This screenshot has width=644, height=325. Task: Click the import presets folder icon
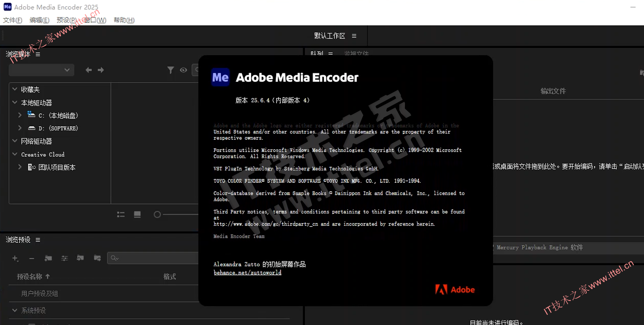click(x=80, y=258)
